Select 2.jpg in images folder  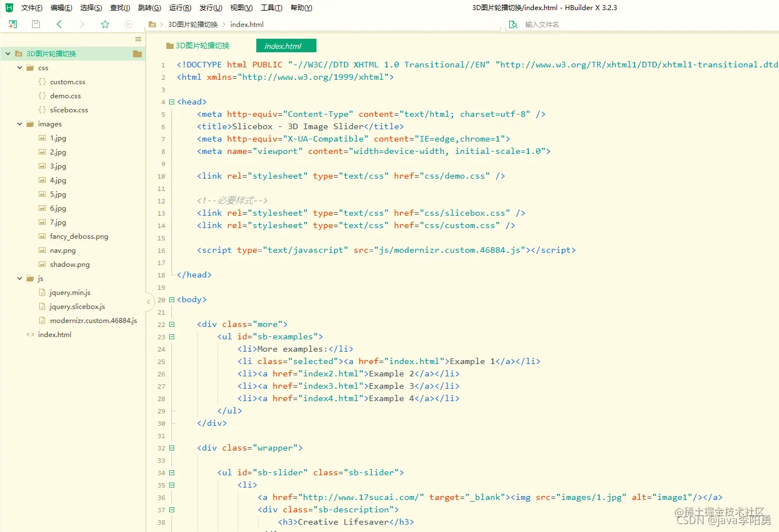pos(58,152)
